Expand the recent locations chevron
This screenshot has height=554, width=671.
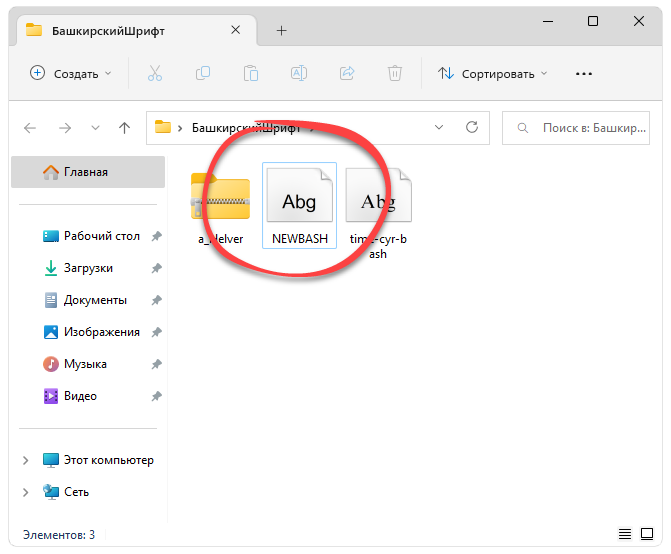(x=95, y=128)
